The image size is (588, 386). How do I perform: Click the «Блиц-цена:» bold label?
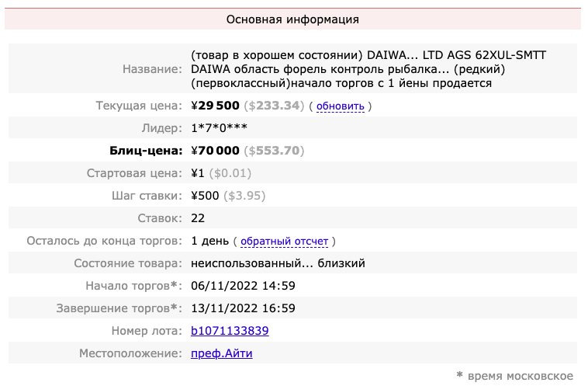click(143, 151)
